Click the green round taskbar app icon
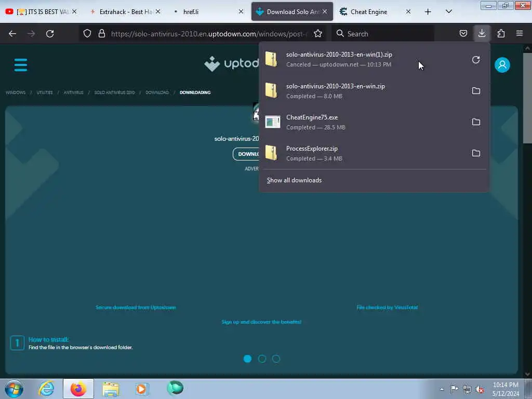This screenshot has height=399, width=532. tap(175, 388)
